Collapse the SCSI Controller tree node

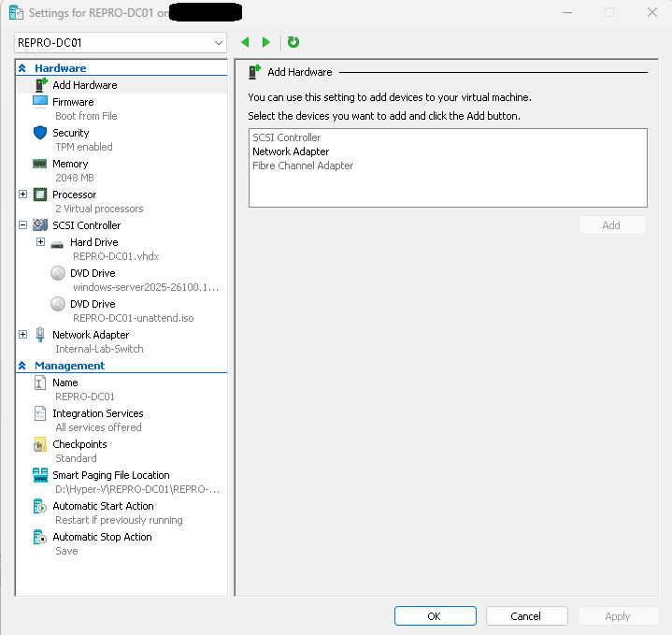(23, 225)
